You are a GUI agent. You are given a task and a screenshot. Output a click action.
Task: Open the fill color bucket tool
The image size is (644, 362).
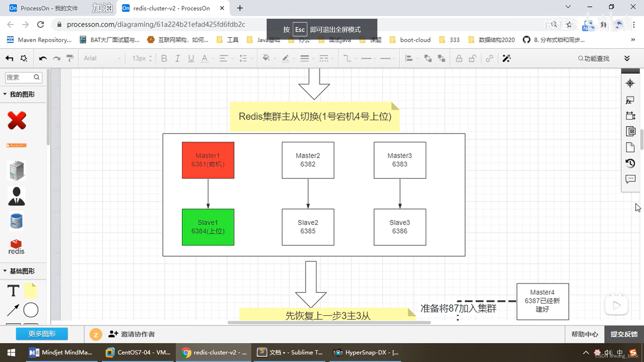pyautogui.click(x=266, y=58)
